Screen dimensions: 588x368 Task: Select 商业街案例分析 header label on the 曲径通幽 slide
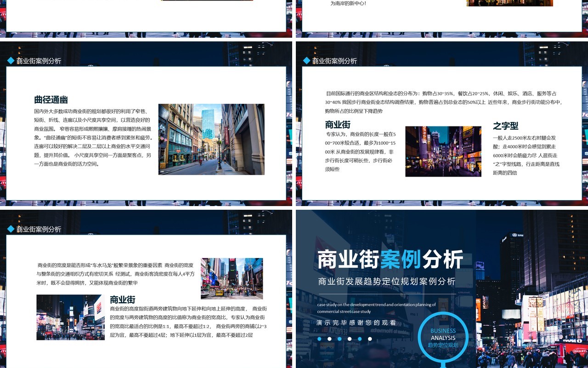pos(39,61)
